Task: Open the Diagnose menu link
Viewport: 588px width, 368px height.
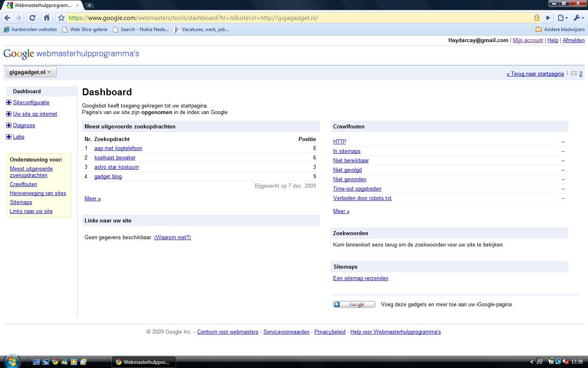Action: (x=24, y=126)
